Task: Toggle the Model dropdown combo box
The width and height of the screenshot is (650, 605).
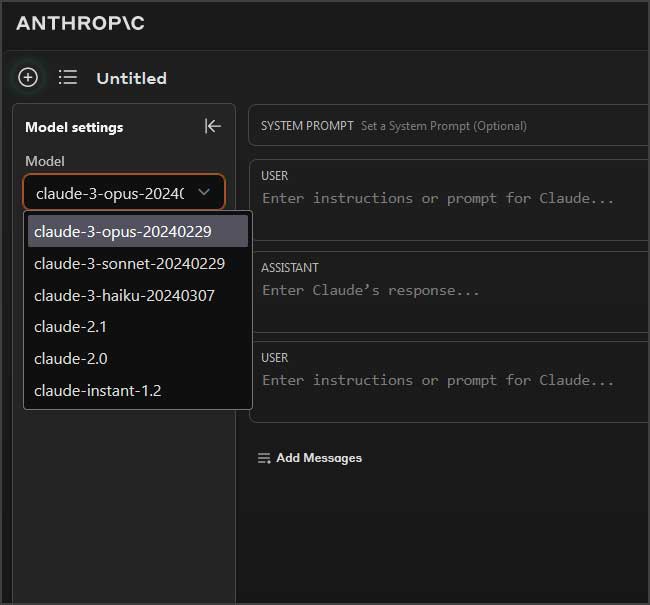Action: click(x=124, y=192)
